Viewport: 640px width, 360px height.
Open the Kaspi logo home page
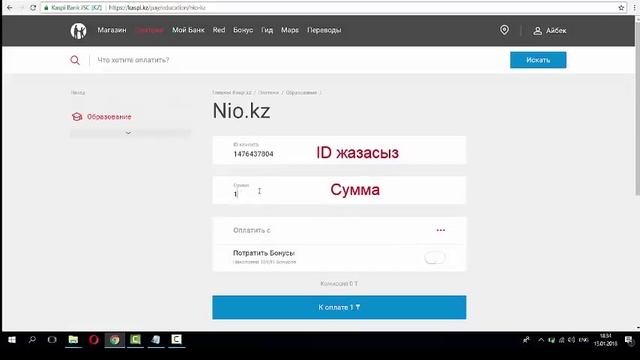click(78, 31)
